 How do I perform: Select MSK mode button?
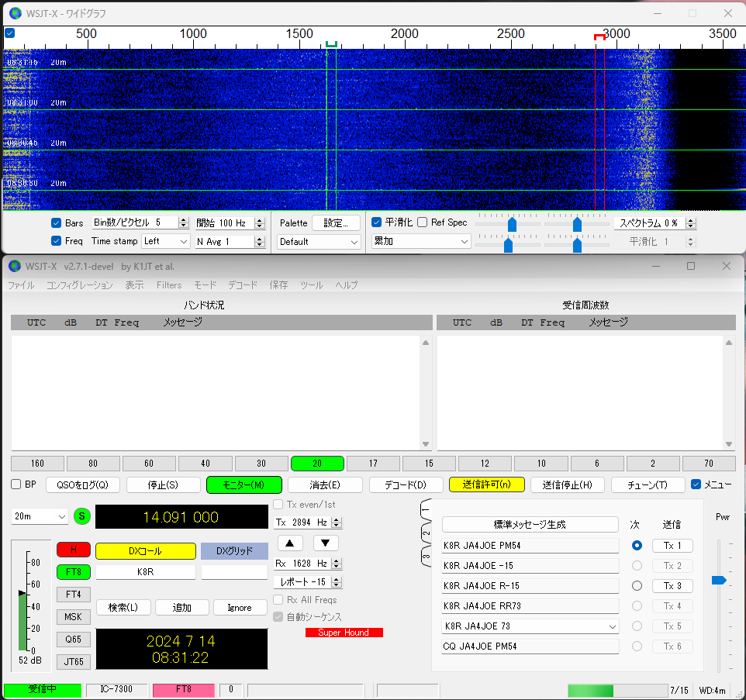(73, 617)
